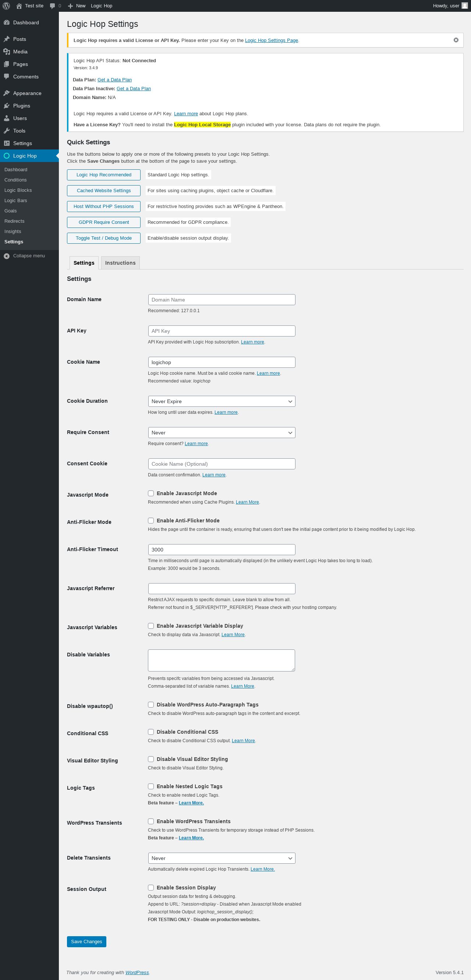This screenshot has height=980, width=471.
Task: Click the Comments icon in sidebar
Action: tap(7, 77)
